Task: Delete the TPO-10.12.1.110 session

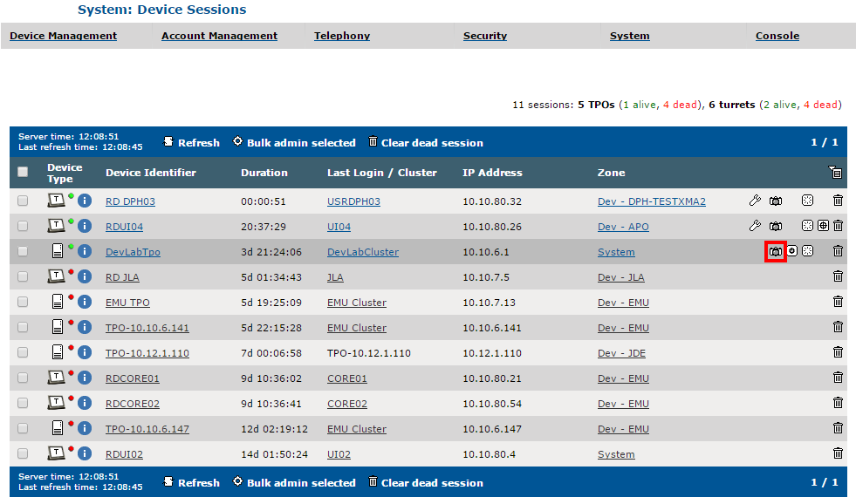Action: (838, 352)
